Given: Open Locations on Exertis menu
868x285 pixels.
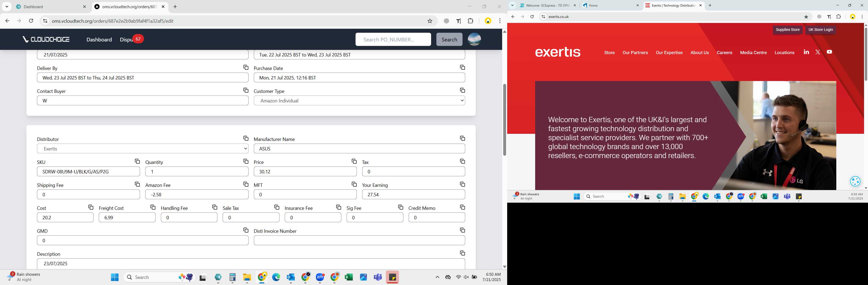Looking at the screenshot, I should click(784, 53).
